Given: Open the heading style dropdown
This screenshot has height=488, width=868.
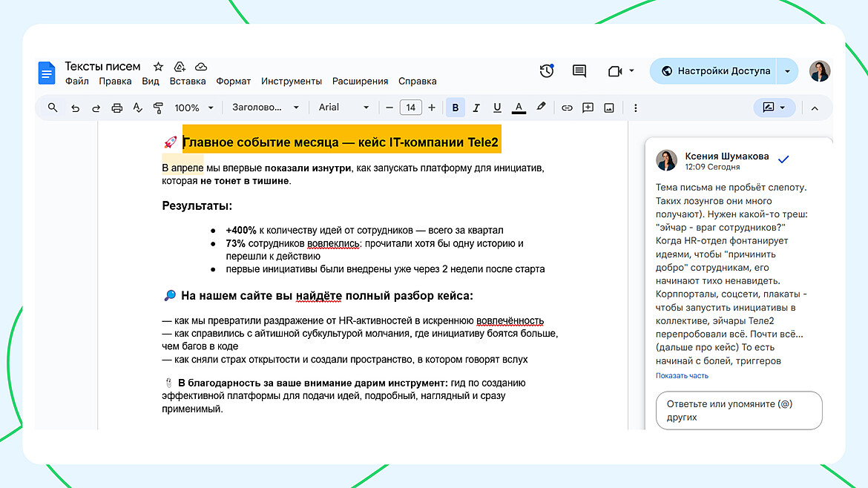Looking at the screenshot, I should [x=266, y=108].
